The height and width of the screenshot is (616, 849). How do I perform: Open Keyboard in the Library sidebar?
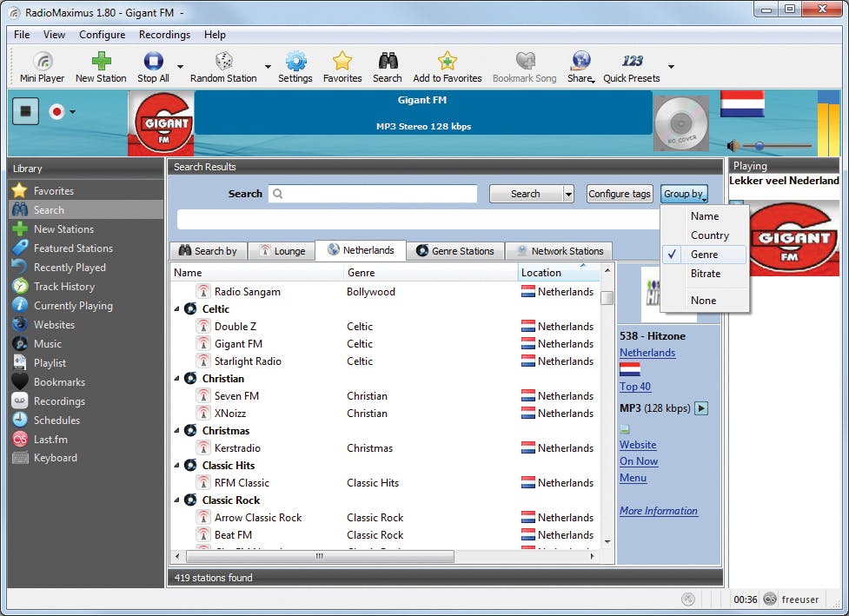[x=86, y=458]
